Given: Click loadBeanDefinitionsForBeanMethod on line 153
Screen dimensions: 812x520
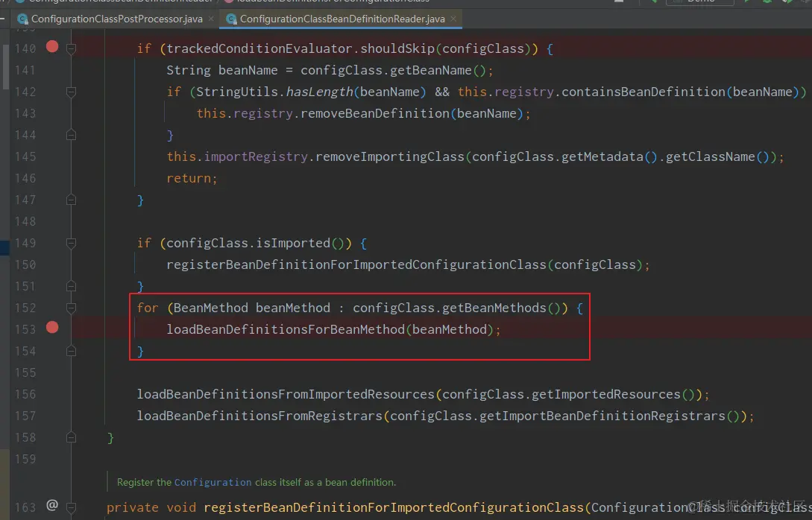Looking at the screenshot, I should point(286,329).
